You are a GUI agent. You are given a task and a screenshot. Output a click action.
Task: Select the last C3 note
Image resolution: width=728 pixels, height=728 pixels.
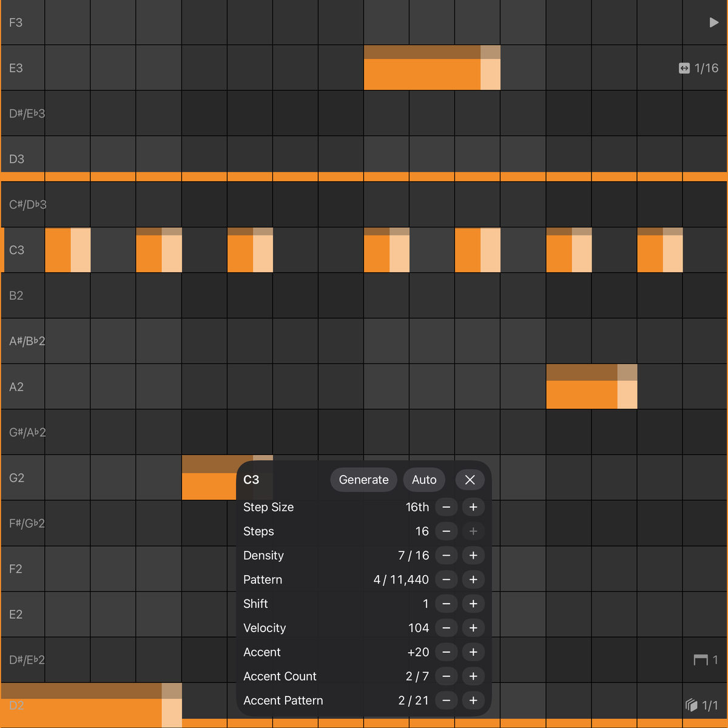click(660, 250)
